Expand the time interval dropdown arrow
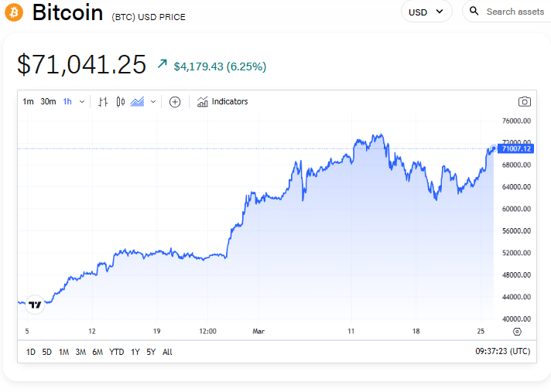 [x=82, y=101]
